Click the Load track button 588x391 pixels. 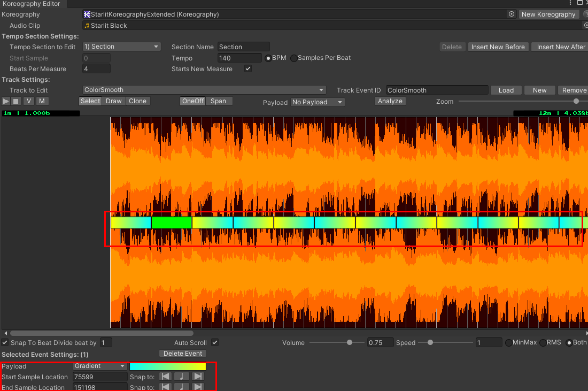(x=506, y=90)
